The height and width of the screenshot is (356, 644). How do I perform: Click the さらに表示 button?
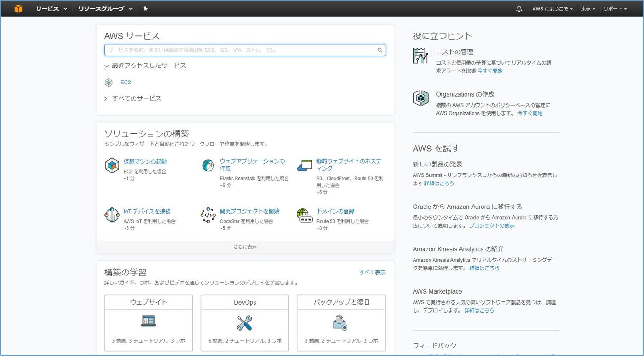click(x=245, y=247)
